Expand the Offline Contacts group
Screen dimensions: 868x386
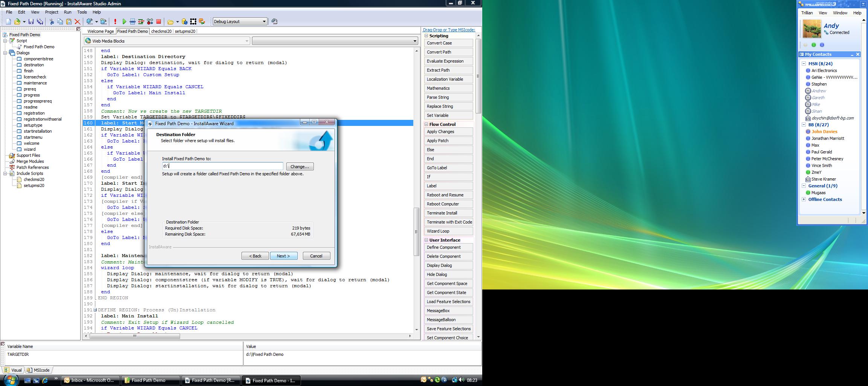pos(804,199)
